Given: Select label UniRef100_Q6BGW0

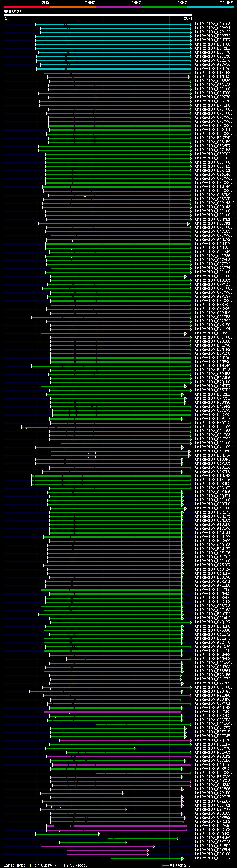Looking at the screenshot, I should coord(213,504).
